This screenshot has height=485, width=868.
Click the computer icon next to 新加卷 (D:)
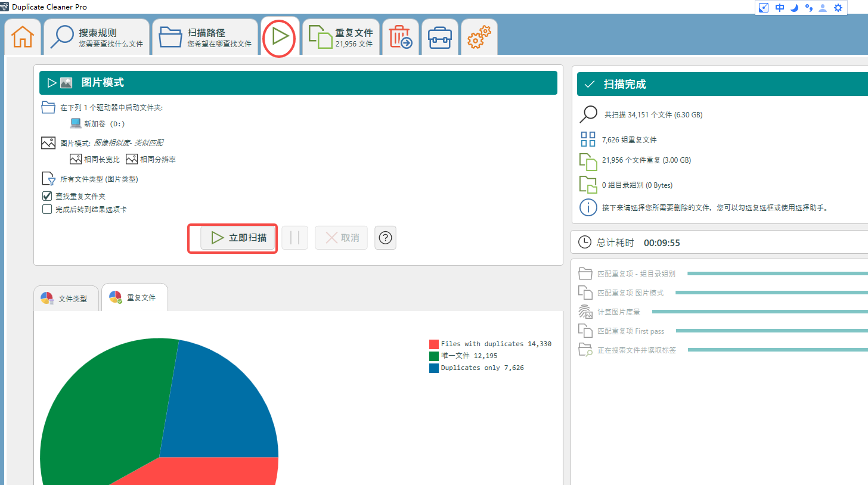(76, 123)
